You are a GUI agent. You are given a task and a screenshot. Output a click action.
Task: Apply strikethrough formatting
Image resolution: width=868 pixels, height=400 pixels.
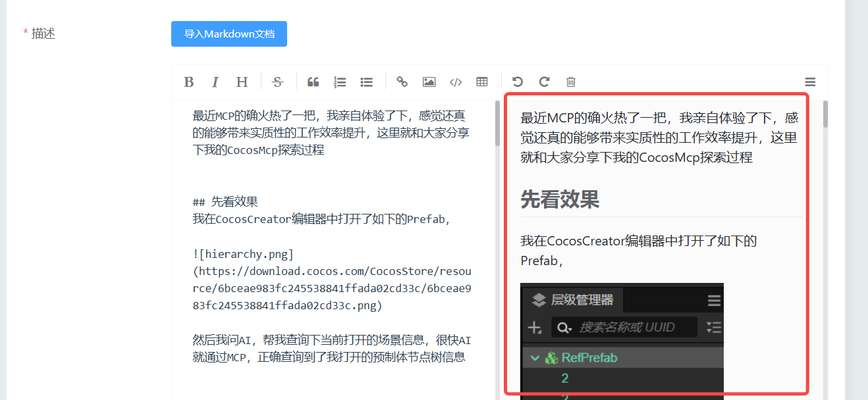pos(278,82)
